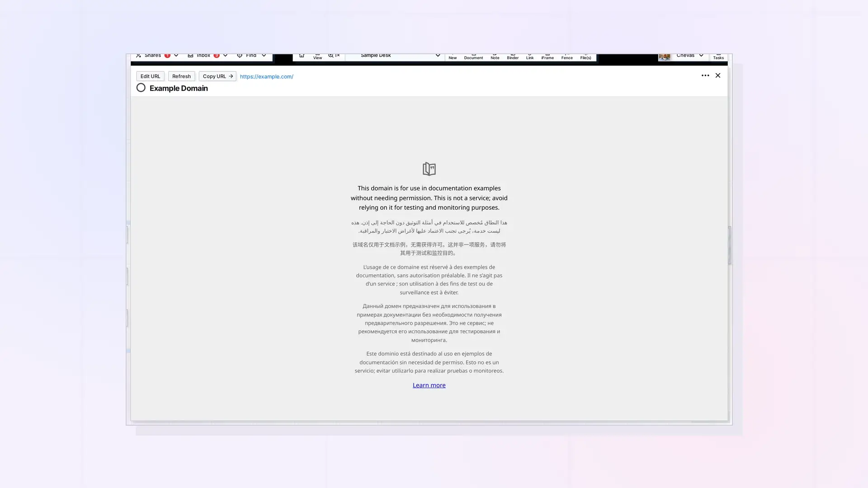Add a Document from the toolbar
Viewport: 868px width, 488px height.
(473, 57)
